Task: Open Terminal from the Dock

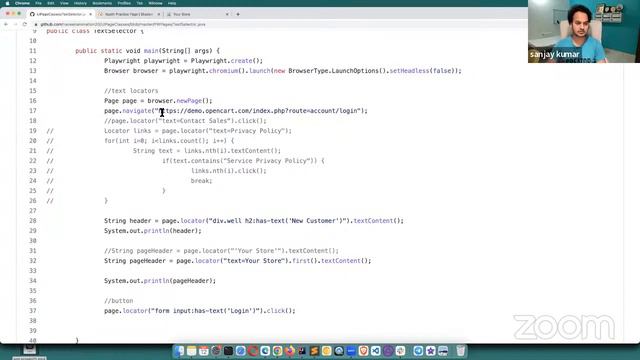Action: point(229,351)
